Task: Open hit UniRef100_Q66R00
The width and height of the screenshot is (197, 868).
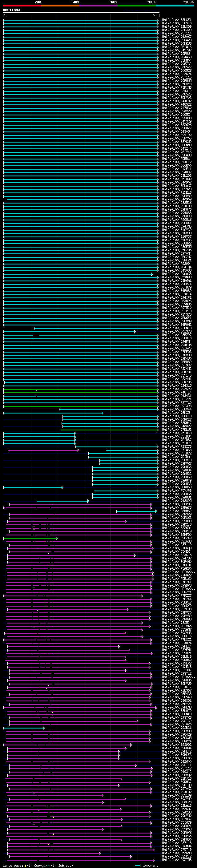Action: coord(177,165)
